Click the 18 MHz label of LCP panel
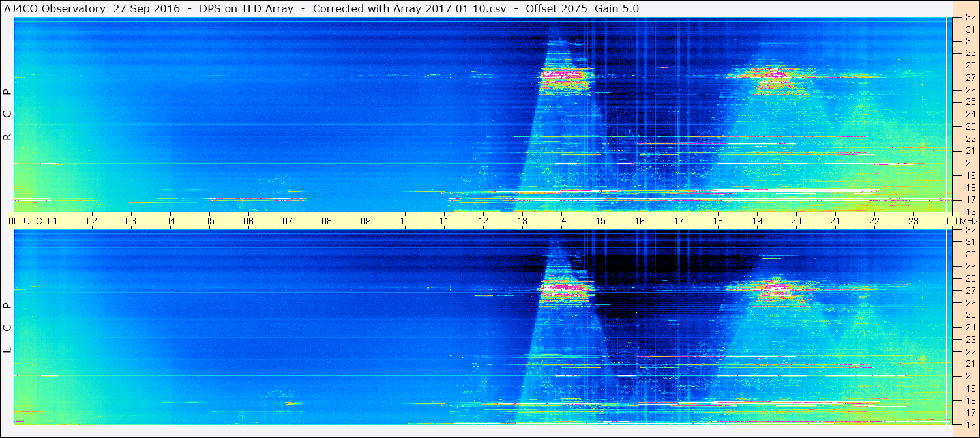Screen dimensions: 980x438 (x=970, y=400)
